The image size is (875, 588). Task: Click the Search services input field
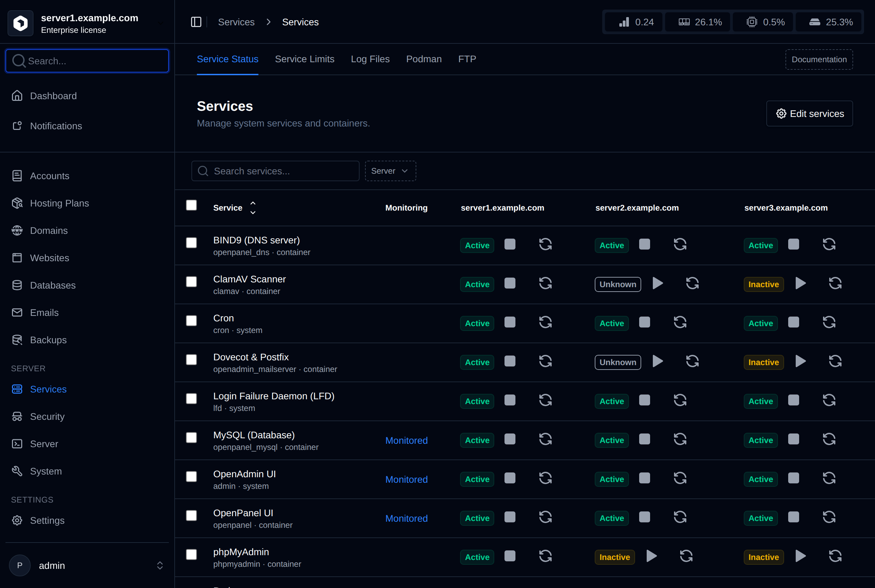[275, 171]
